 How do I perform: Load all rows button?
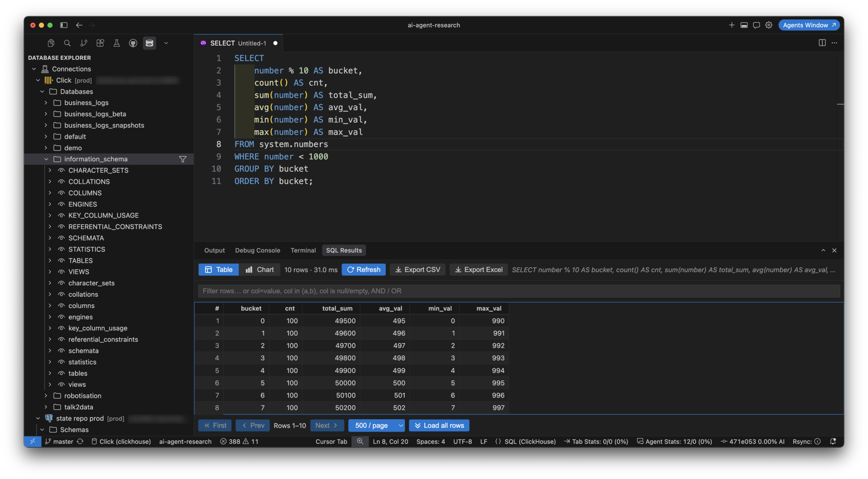(x=439, y=426)
